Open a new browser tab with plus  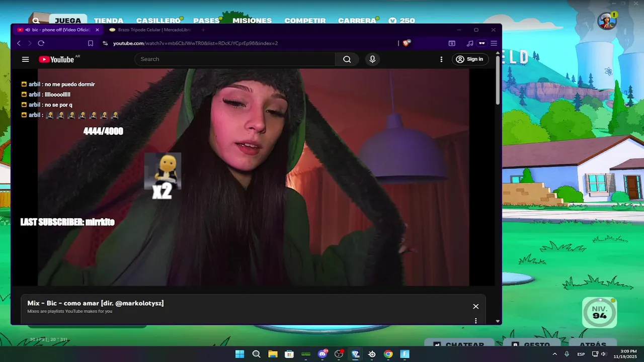click(x=203, y=30)
